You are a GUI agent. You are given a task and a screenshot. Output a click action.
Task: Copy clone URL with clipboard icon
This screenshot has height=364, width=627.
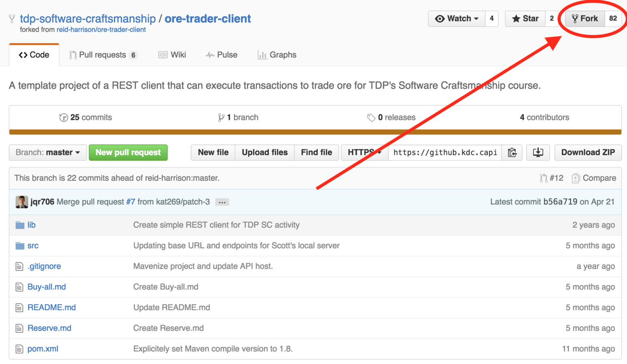[512, 152]
